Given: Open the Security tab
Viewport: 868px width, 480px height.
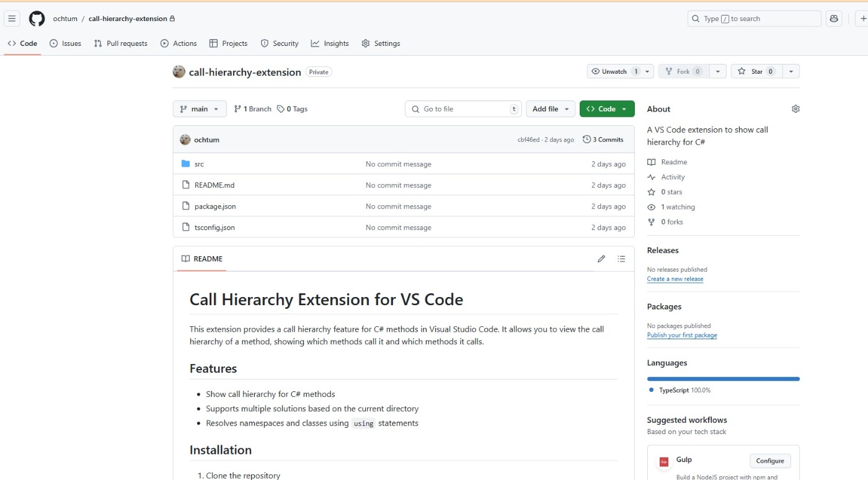Looking at the screenshot, I should pyautogui.click(x=280, y=43).
